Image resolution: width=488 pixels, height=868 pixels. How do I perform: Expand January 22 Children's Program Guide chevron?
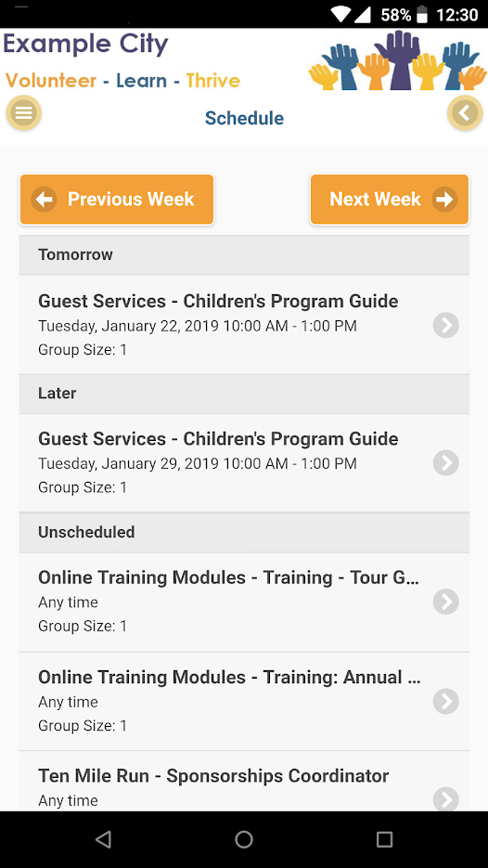point(446,325)
